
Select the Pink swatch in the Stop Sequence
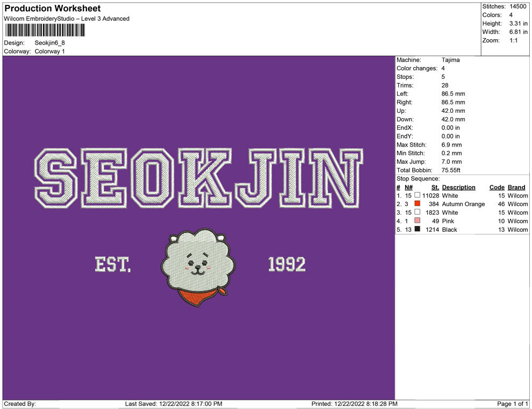pos(417,221)
